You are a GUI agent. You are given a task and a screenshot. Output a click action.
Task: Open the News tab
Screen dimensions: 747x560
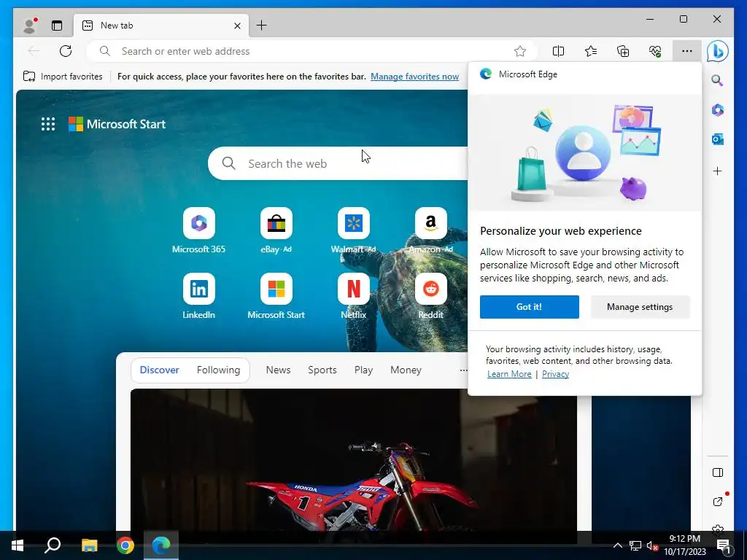[x=278, y=370]
